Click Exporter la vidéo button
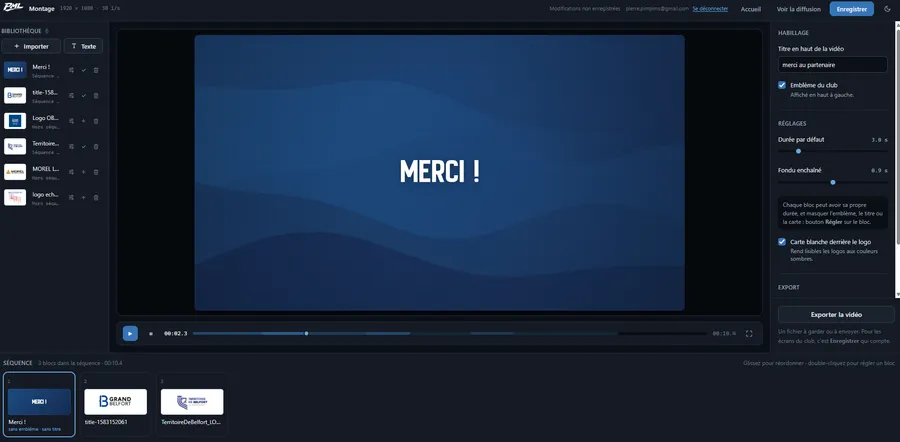The width and height of the screenshot is (900, 442). [836, 315]
